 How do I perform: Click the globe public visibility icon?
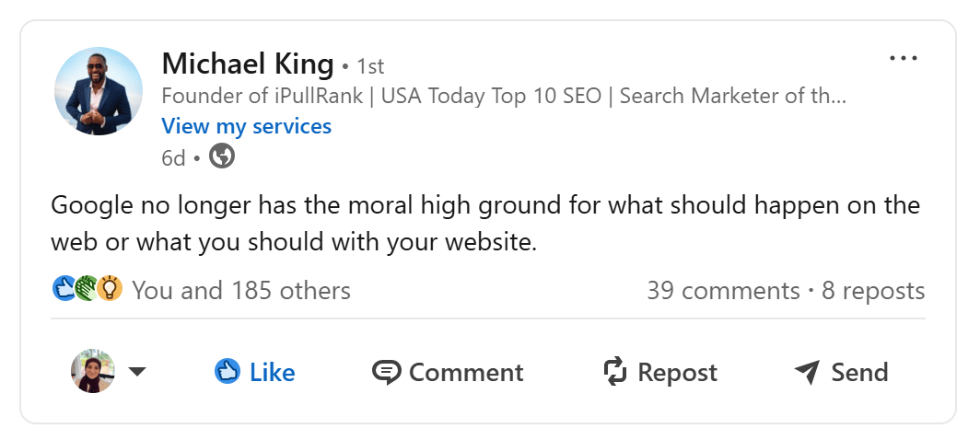pyautogui.click(x=222, y=156)
